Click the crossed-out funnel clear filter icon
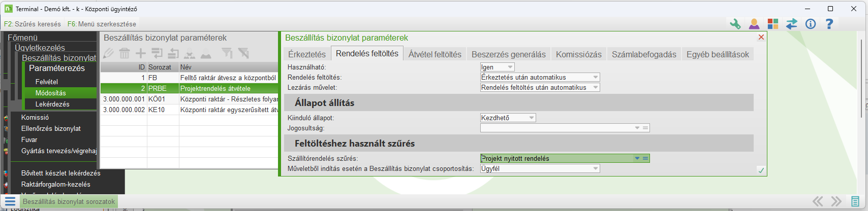 (243, 53)
